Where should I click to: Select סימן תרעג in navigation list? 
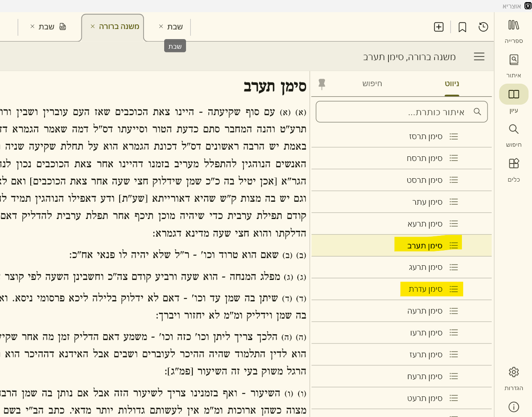(x=425, y=267)
